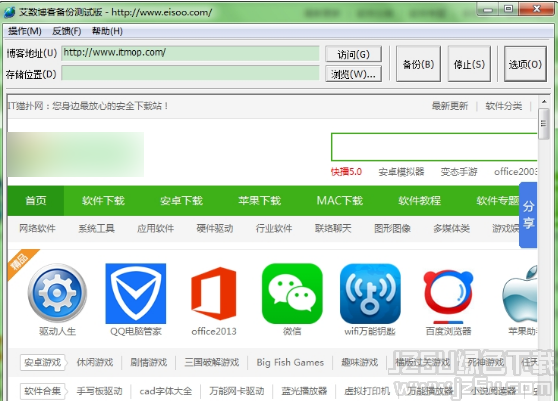Open the 硬件驱动 category
Viewport: 558px width, 401px height.
pos(215,228)
